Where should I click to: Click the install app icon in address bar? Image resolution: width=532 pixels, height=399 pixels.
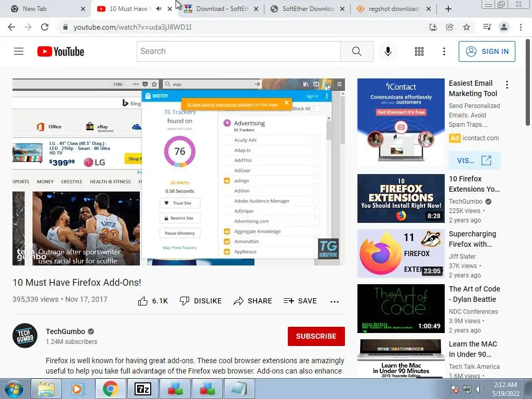click(x=433, y=27)
